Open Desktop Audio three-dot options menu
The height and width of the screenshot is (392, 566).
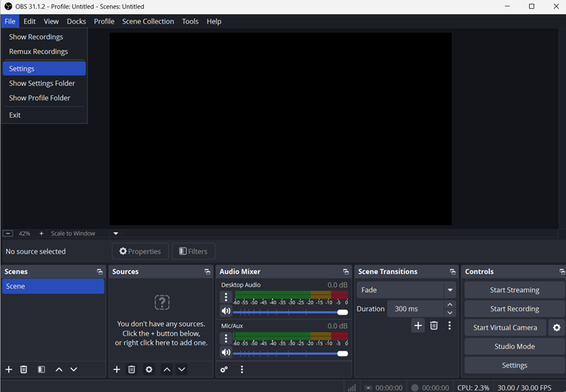click(x=226, y=297)
